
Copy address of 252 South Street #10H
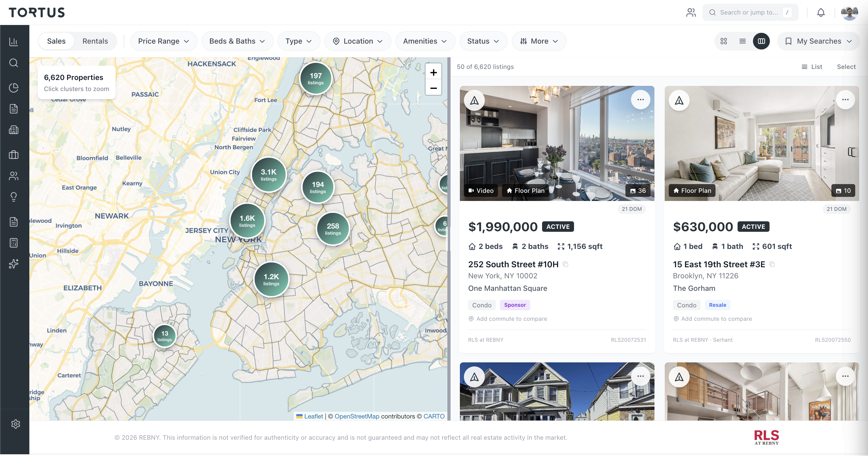pos(566,264)
